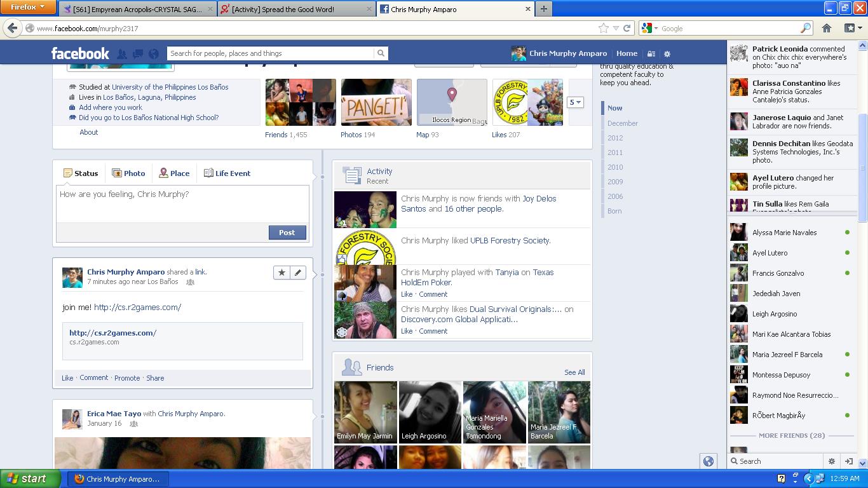Click the settings gear in Facebook header

pyautogui.click(x=667, y=54)
